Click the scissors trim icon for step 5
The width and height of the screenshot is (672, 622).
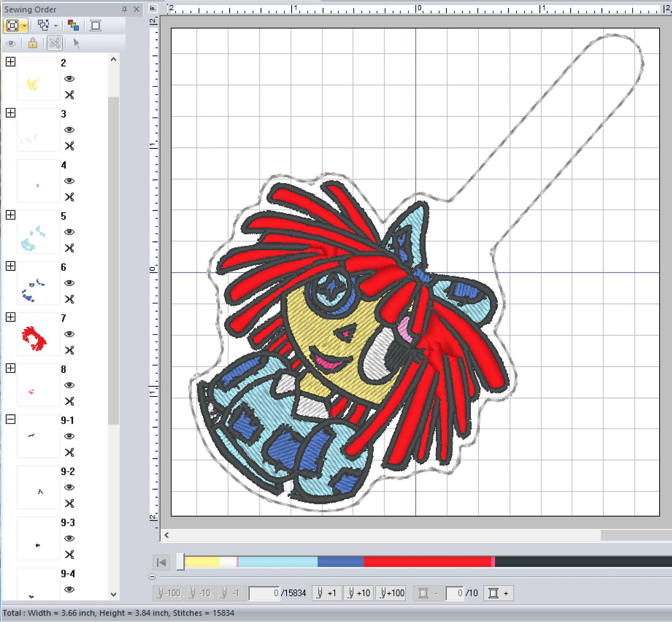click(69, 248)
